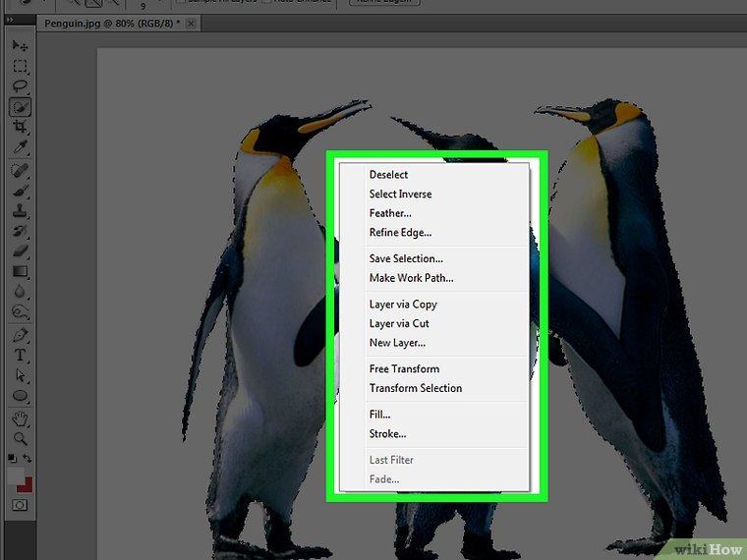747x560 pixels.
Task: Open Refine Edge from context menu
Action: point(400,233)
